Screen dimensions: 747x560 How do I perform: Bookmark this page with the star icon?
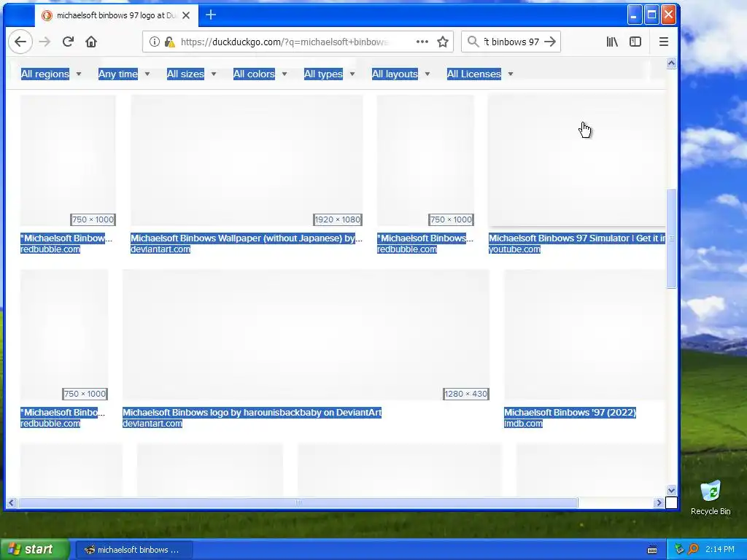[x=443, y=42]
